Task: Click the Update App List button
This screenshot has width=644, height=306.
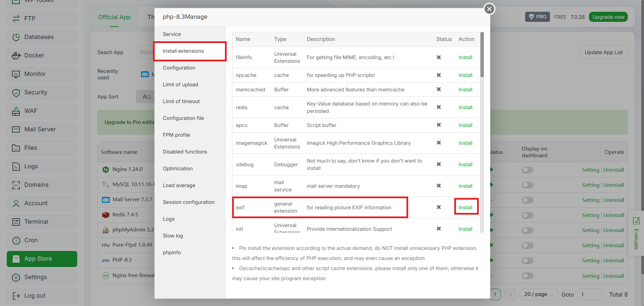Action: (x=603, y=52)
